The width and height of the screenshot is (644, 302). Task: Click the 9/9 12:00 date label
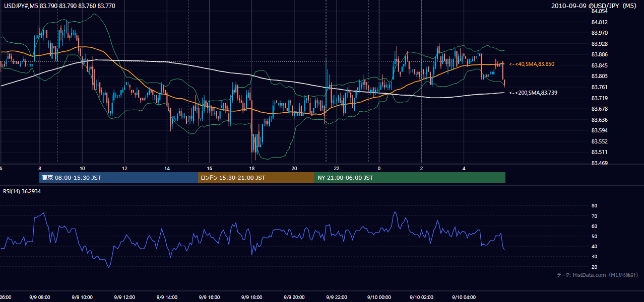(124, 297)
